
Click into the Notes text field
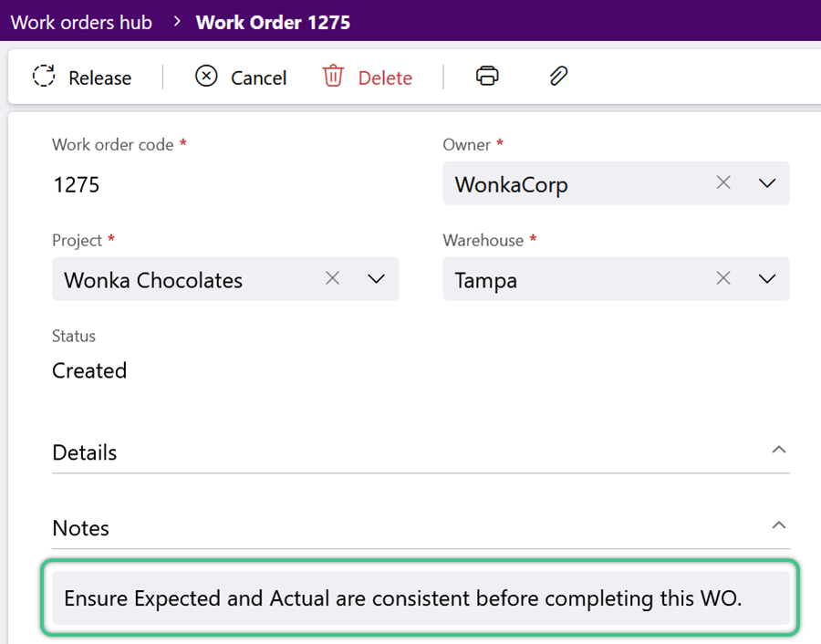point(421,597)
